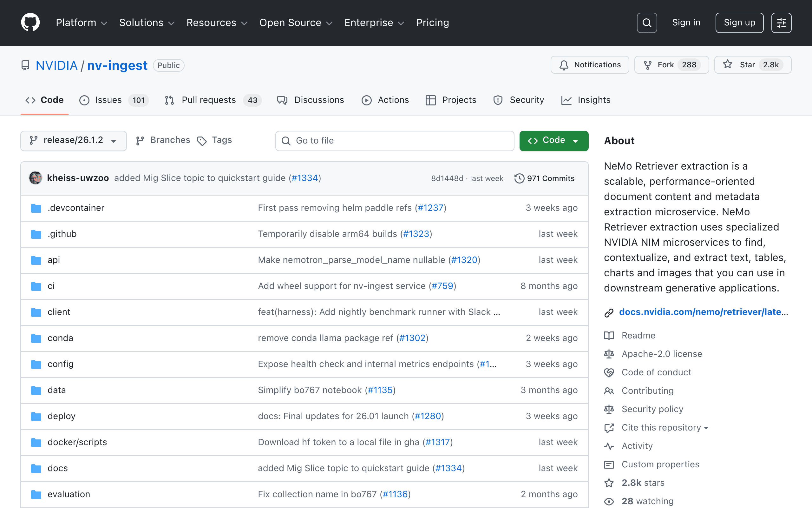Screen dimensions: 812x508
Task: Click Sign in
Action: tap(686, 23)
